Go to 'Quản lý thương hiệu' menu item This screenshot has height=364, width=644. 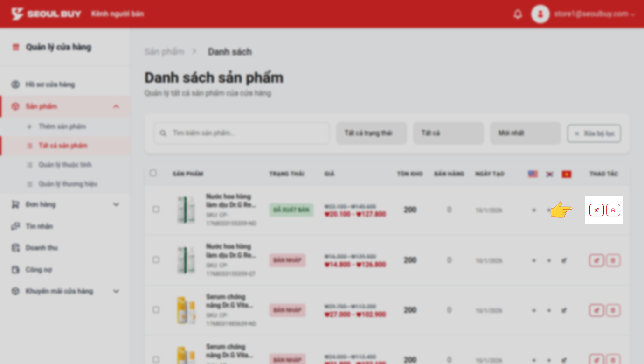68,184
